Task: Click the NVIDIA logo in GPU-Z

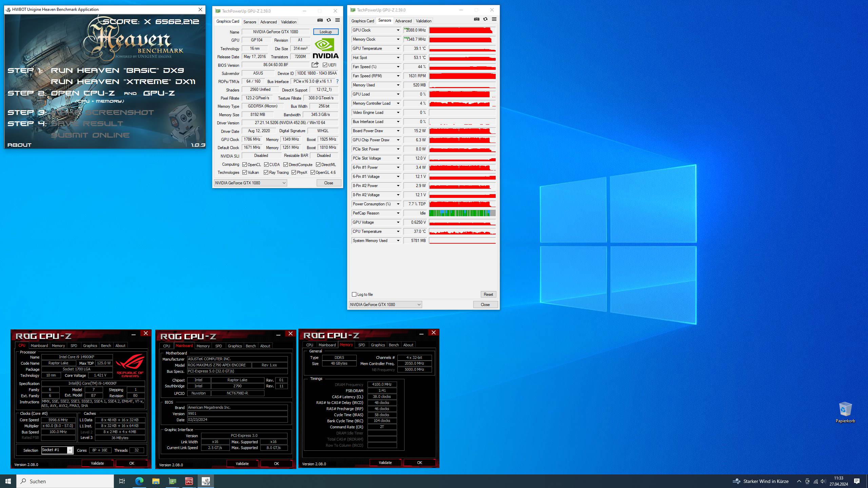Action: (325, 48)
